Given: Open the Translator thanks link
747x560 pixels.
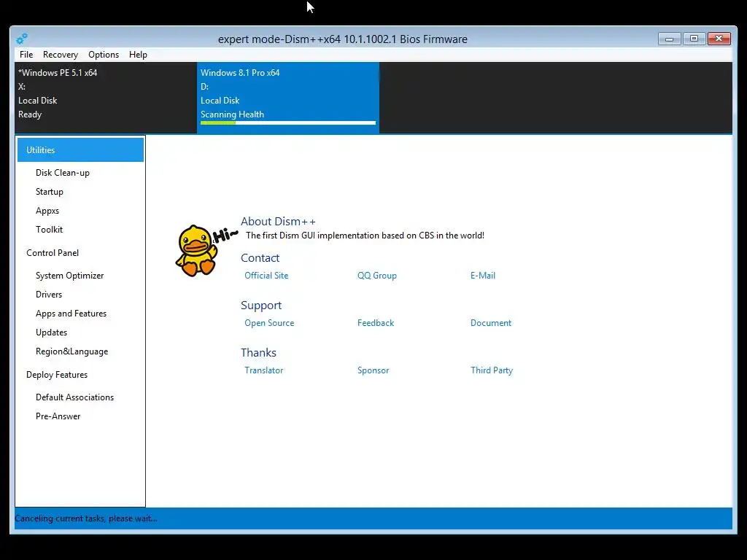Looking at the screenshot, I should (x=263, y=370).
